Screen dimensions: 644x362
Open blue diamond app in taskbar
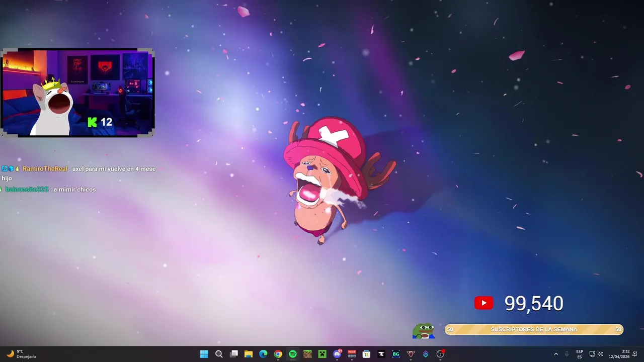pyautogui.click(x=426, y=354)
